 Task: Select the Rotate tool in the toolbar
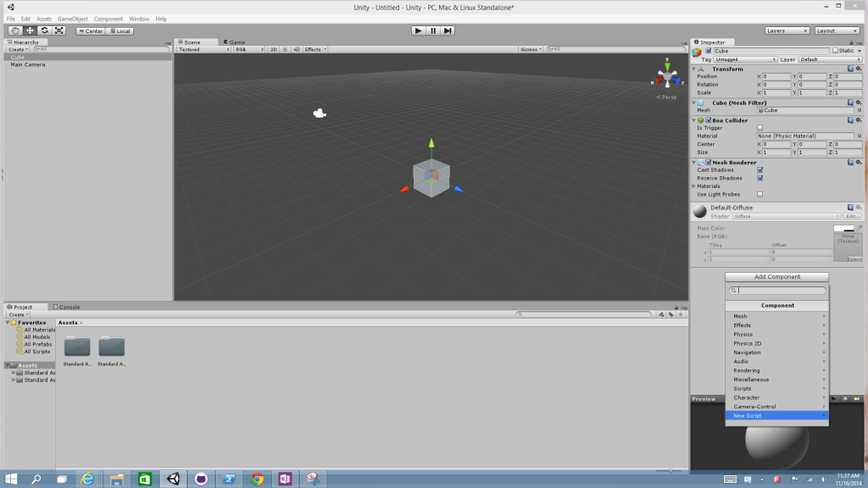click(x=44, y=31)
